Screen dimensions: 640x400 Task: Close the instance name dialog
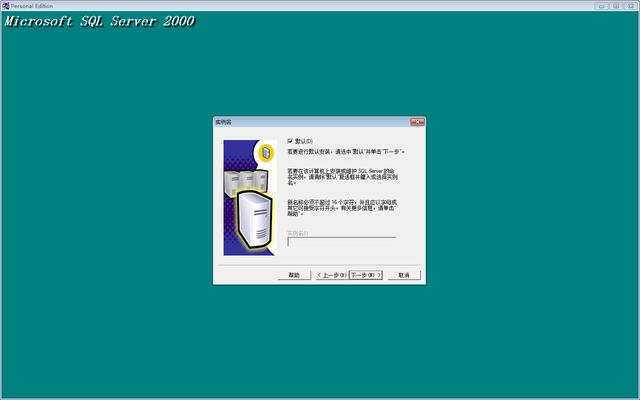417,122
